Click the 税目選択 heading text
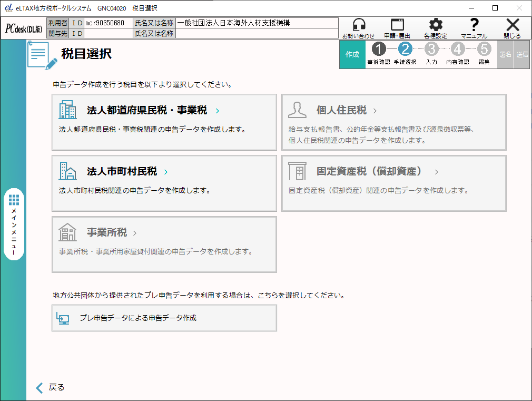This screenshot has width=532, height=401. (x=86, y=54)
